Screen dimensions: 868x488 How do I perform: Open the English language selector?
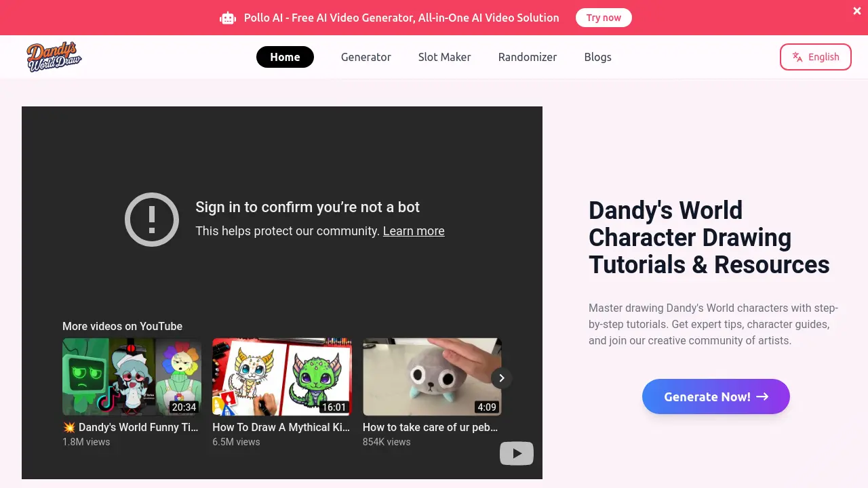(x=816, y=57)
